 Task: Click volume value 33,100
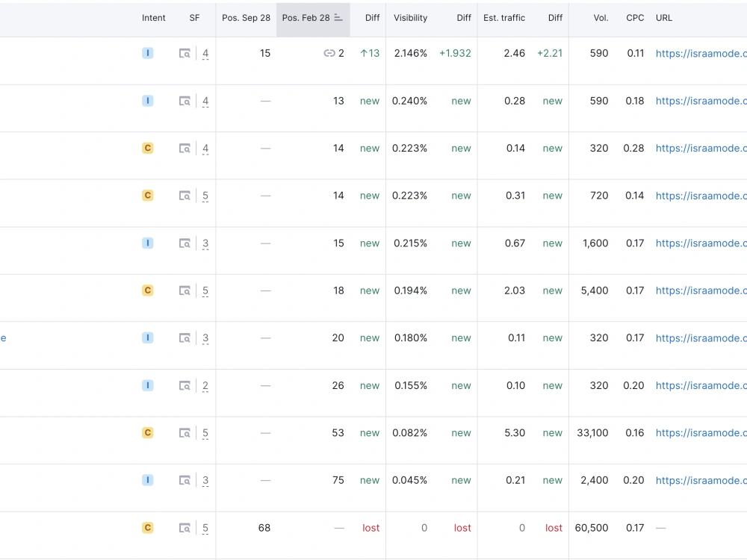[x=592, y=433]
